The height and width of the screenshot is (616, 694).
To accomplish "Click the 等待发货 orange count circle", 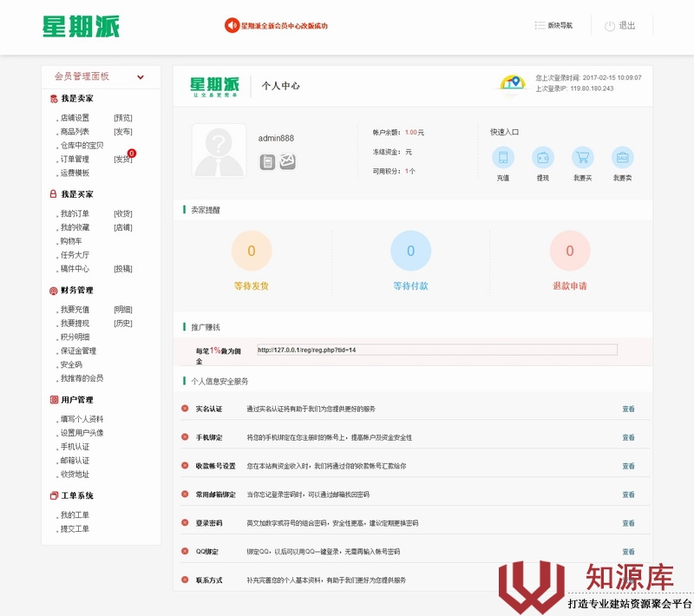I will (252, 251).
